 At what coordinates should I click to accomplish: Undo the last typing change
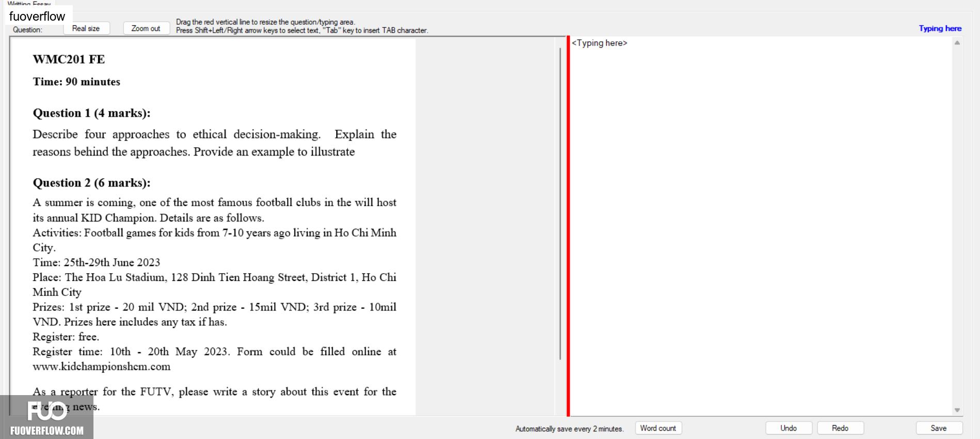pyautogui.click(x=788, y=428)
